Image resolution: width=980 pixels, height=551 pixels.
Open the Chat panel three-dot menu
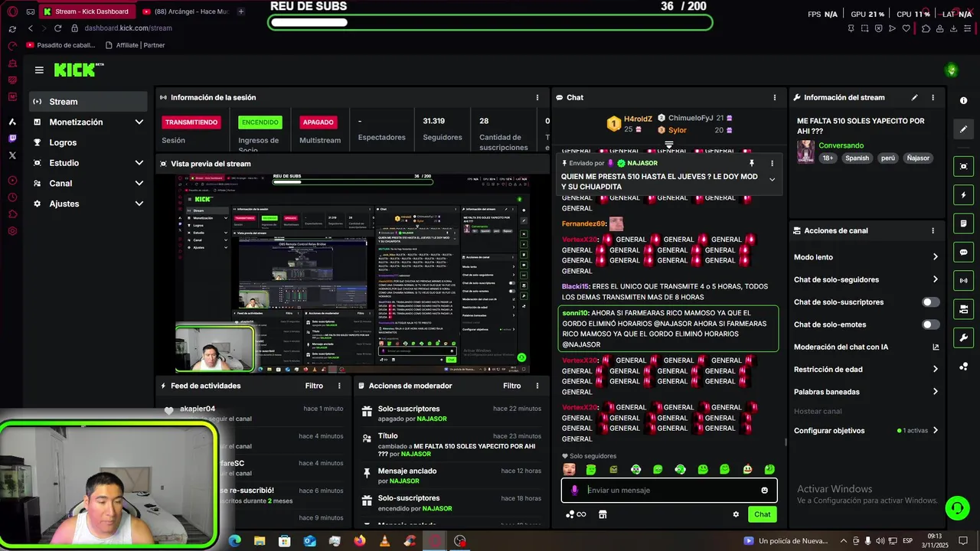774,97
